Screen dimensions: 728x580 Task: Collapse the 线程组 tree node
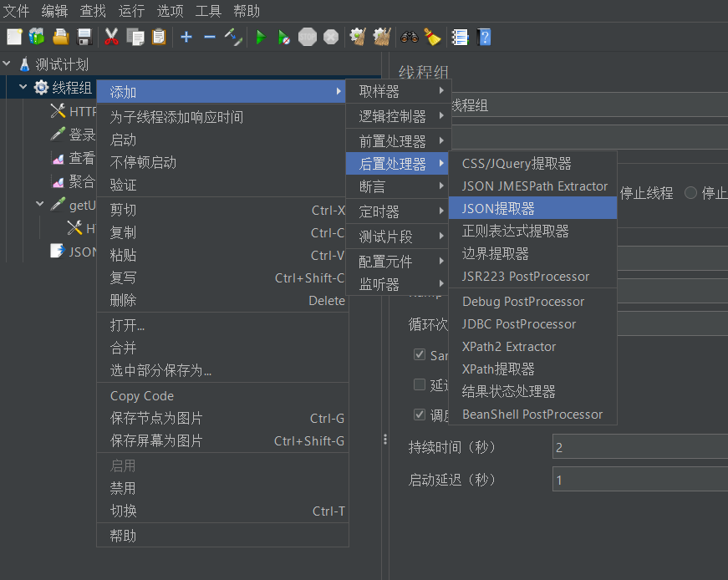(x=23, y=87)
